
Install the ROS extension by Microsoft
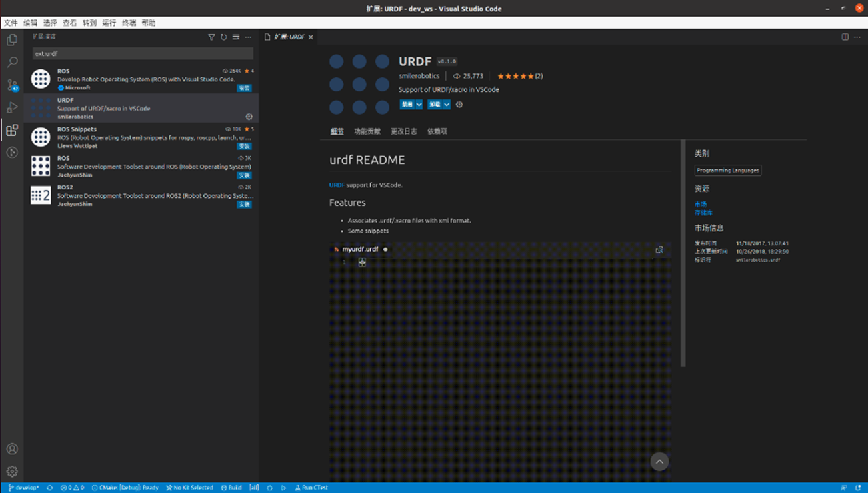(244, 88)
